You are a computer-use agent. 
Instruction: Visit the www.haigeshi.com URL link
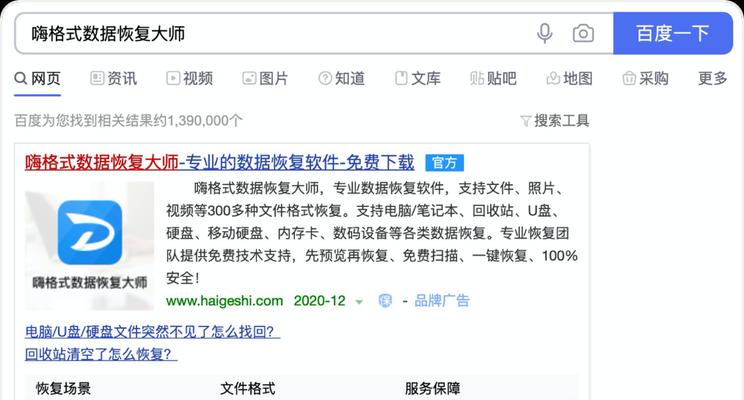(x=224, y=301)
